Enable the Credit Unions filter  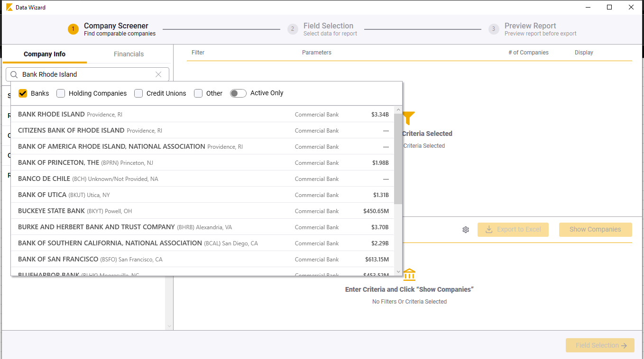(x=138, y=93)
